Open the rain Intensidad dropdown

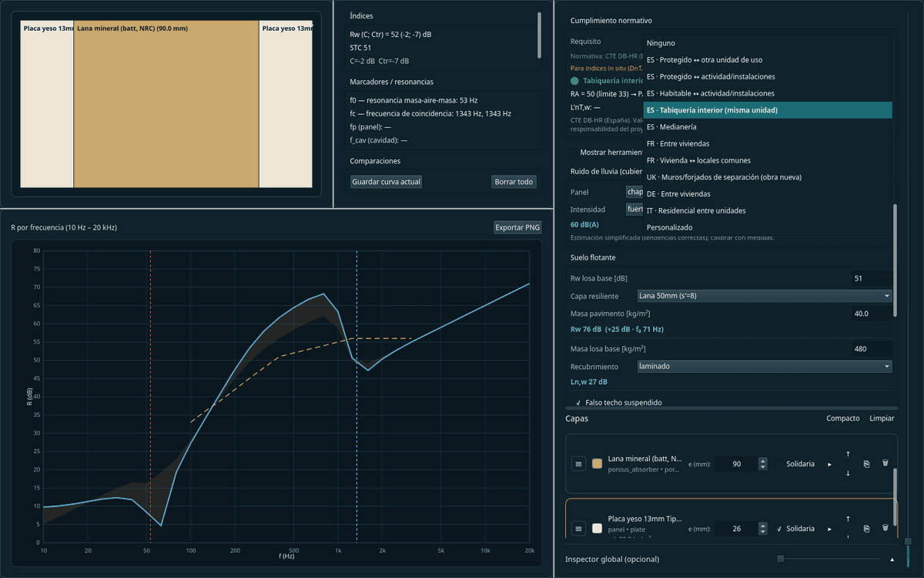point(634,209)
